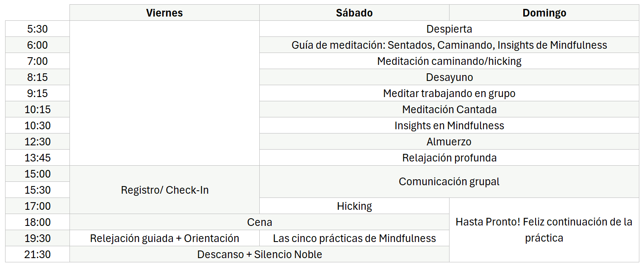Select the Comunicación grupal cell
This screenshot has height=267, width=644.
(x=449, y=181)
